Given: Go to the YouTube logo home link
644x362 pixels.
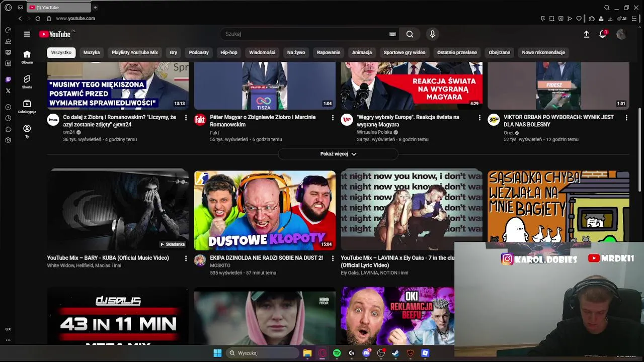Looking at the screenshot, I should 55,34.
